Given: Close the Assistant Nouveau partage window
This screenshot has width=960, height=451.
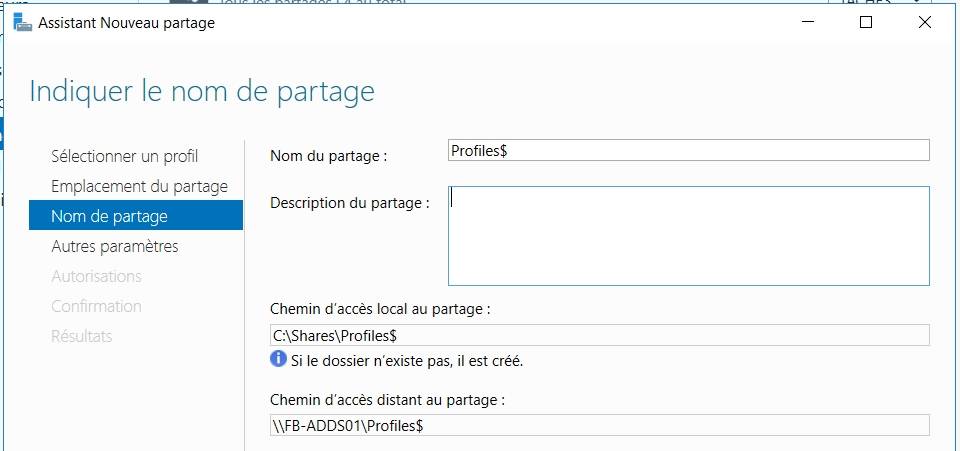Looking at the screenshot, I should click(x=924, y=23).
